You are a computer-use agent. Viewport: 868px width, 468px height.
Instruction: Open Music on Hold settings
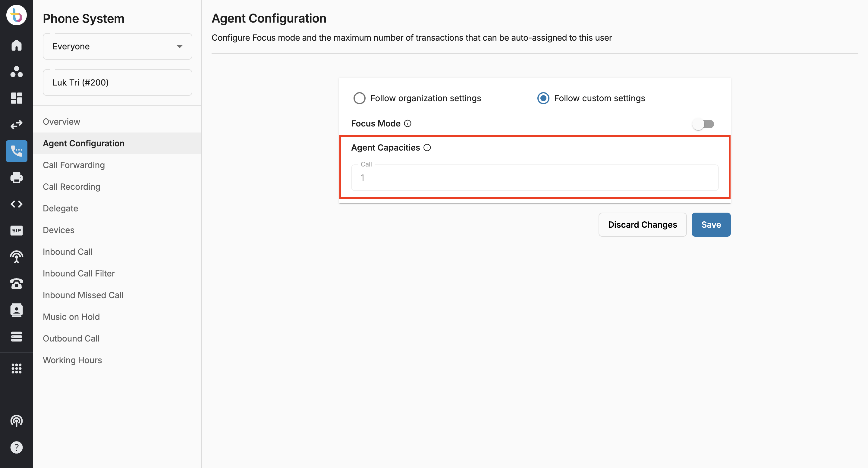click(x=117, y=317)
